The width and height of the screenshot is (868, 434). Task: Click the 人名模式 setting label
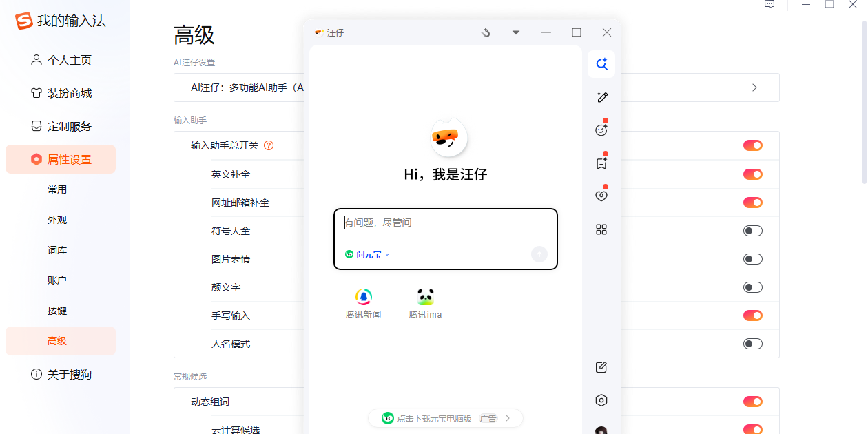tap(231, 344)
